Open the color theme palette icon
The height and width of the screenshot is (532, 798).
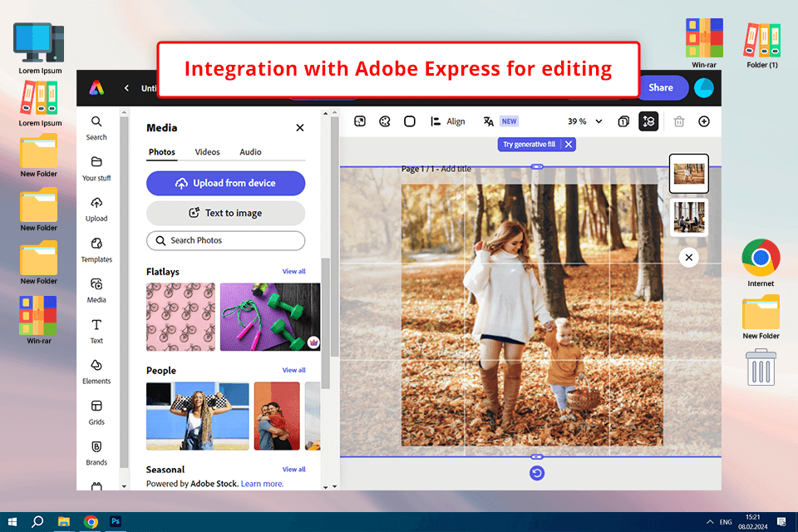[x=385, y=121]
